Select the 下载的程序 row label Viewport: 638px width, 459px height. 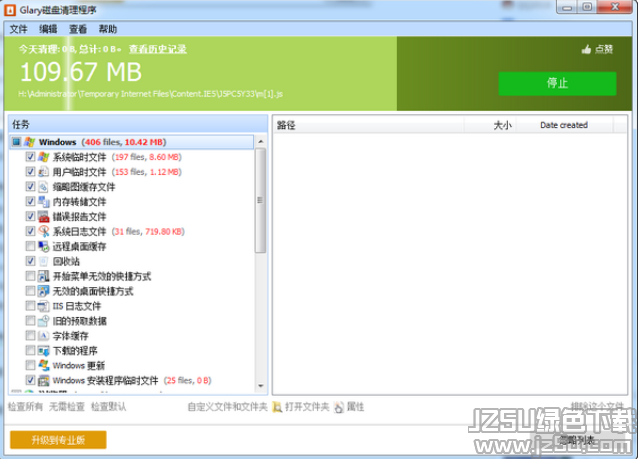coord(75,351)
